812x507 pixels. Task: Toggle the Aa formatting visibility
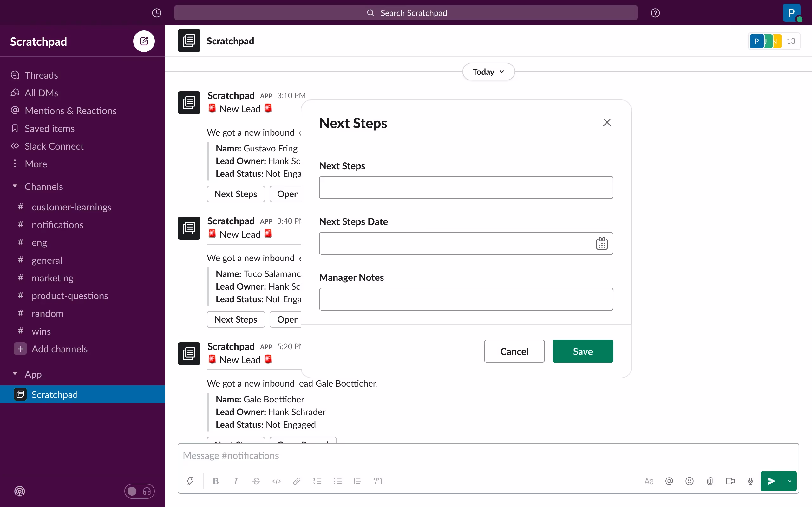649,481
